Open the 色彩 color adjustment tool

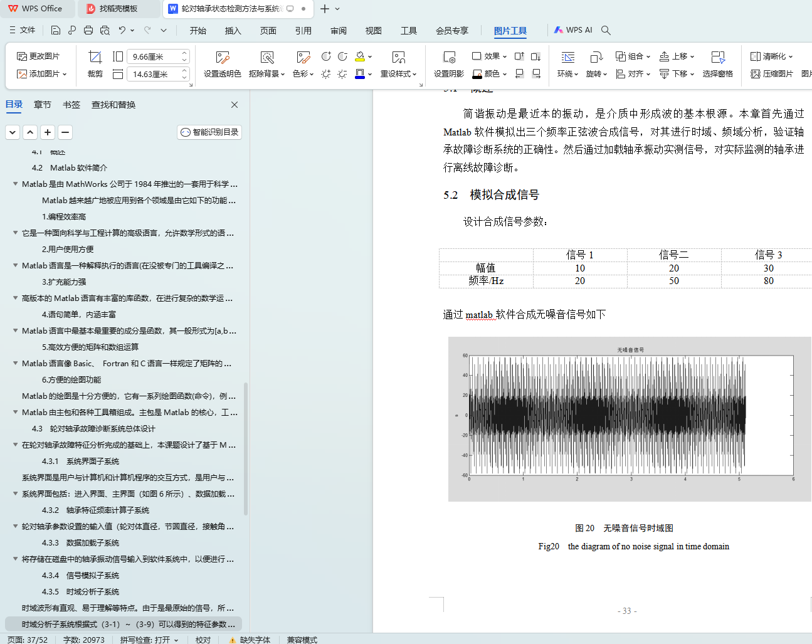303,64
